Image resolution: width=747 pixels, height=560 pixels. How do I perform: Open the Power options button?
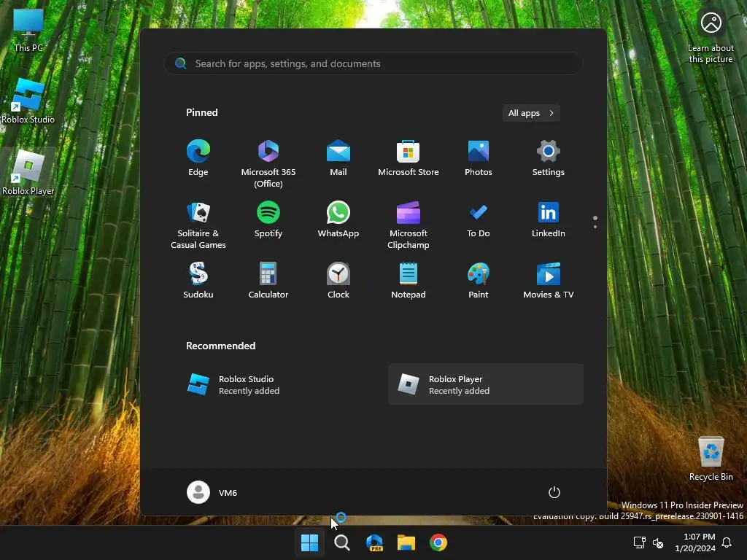pyautogui.click(x=554, y=492)
